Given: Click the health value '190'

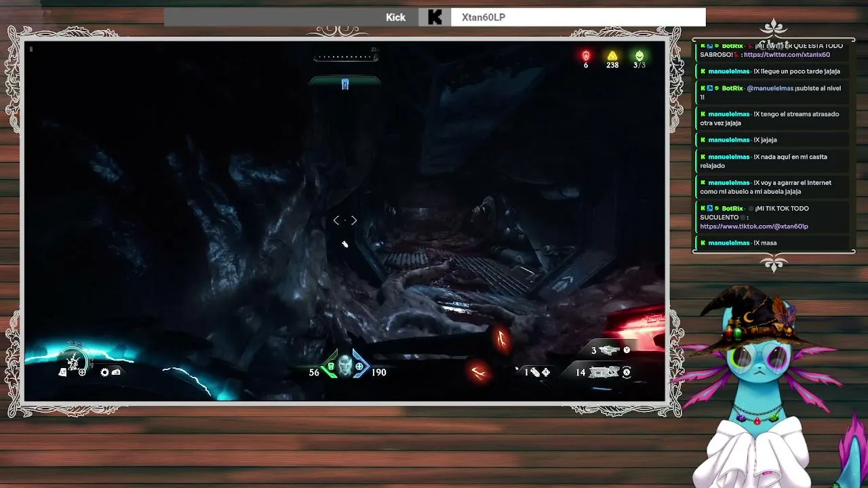Looking at the screenshot, I should (x=378, y=372).
